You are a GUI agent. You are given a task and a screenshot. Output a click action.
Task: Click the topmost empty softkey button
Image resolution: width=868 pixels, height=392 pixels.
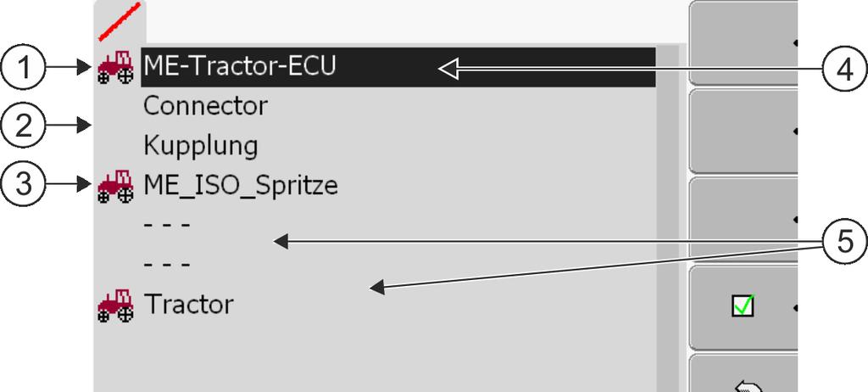pos(743,42)
